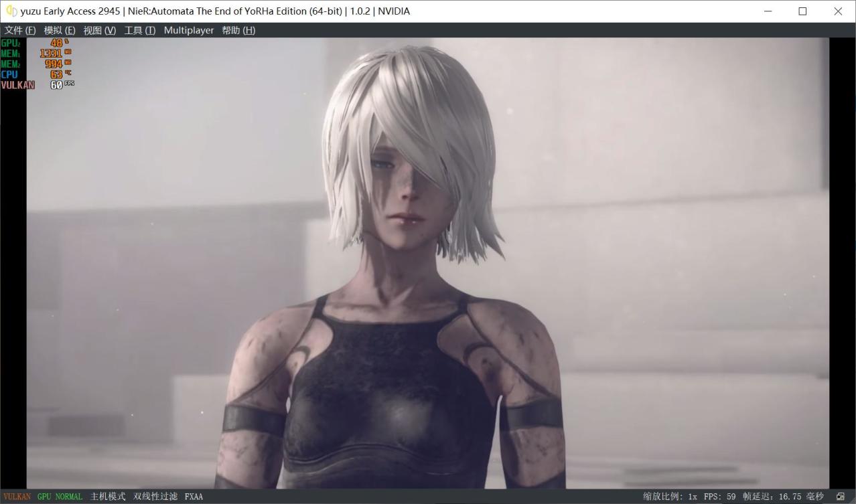Change the 双线性过滤 filter setting
This screenshot has width=856, height=504.
(155, 497)
